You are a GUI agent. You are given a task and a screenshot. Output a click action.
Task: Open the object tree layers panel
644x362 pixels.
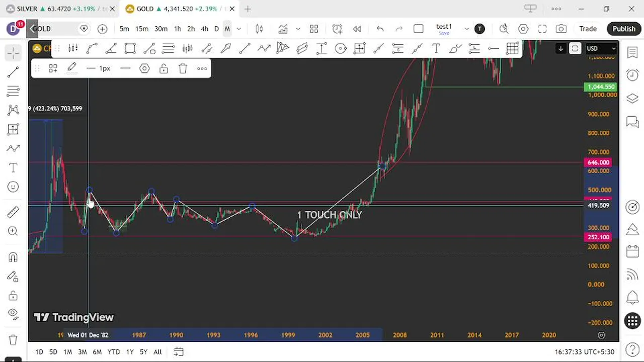632,98
